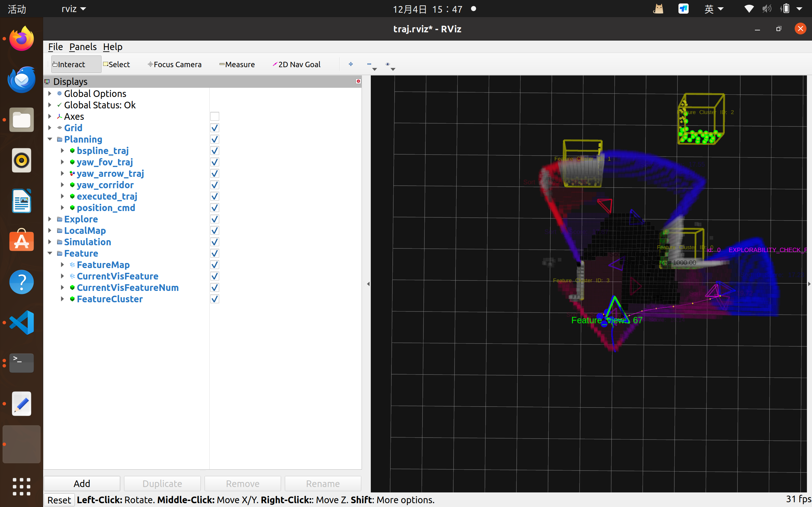This screenshot has height=507, width=812.
Task: Uncheck the Grid display checkbox
Action: [x=214, y=128]
